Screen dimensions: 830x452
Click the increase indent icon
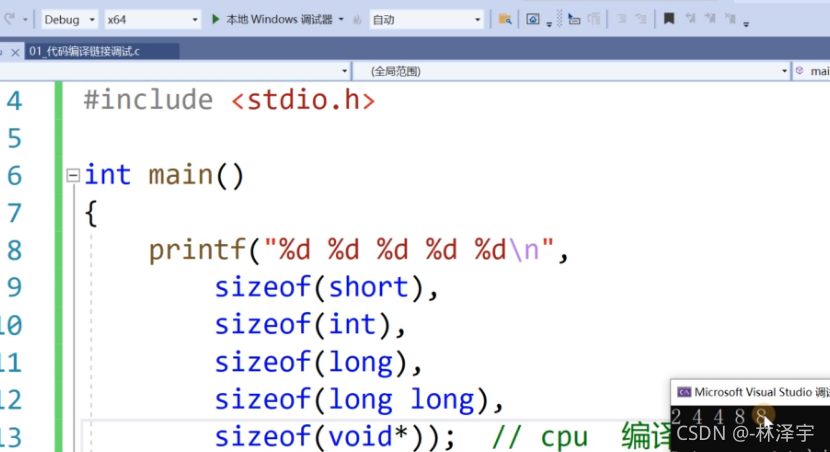pos(594,20)
